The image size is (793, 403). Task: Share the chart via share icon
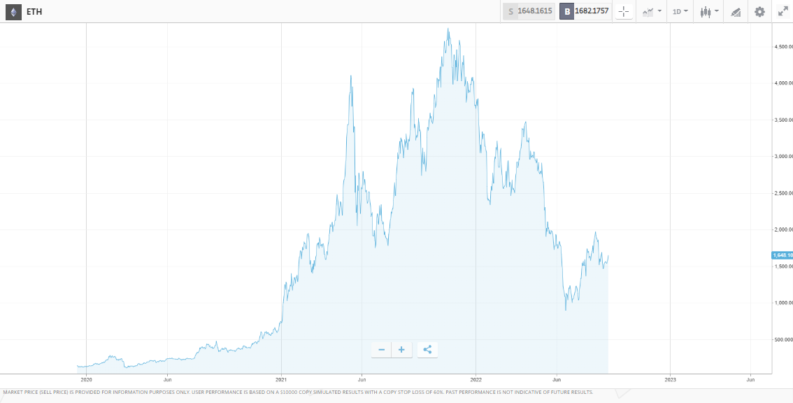[x=427, y=350]
